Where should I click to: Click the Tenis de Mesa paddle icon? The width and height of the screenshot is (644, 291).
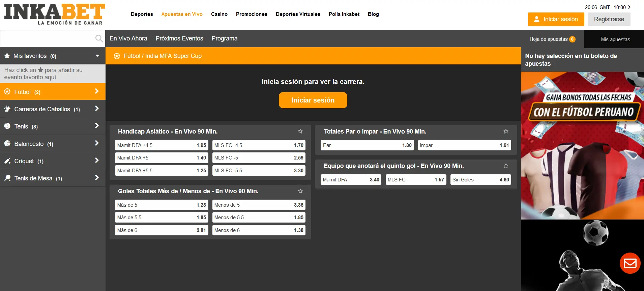click(7, 178)
